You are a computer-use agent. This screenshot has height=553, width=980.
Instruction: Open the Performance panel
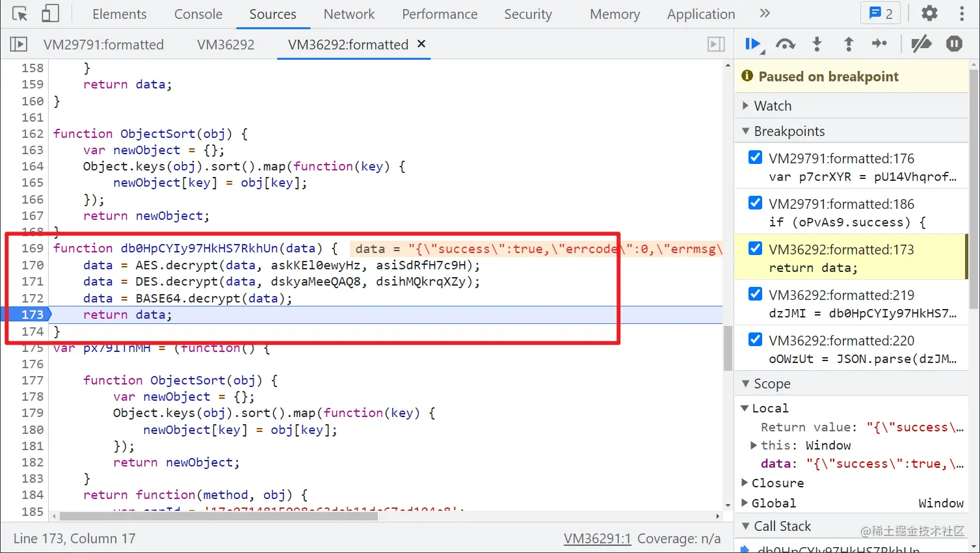pos(440,14)
